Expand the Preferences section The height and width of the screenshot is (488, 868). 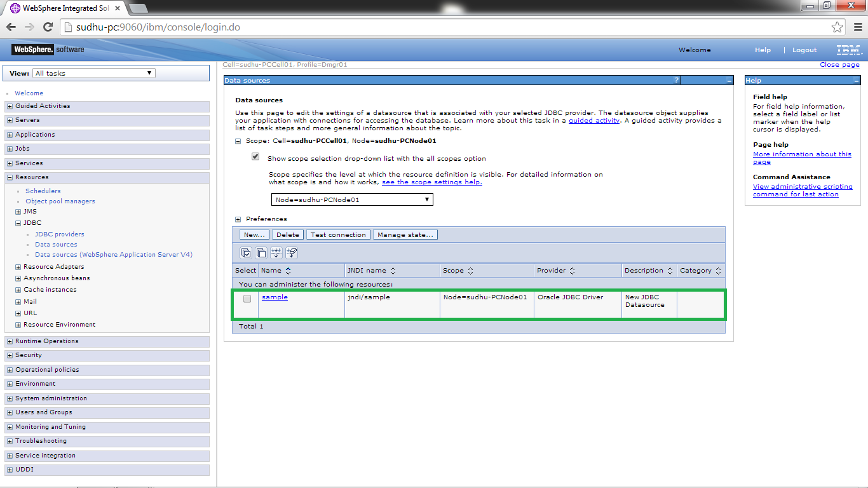tap(238, 219)
